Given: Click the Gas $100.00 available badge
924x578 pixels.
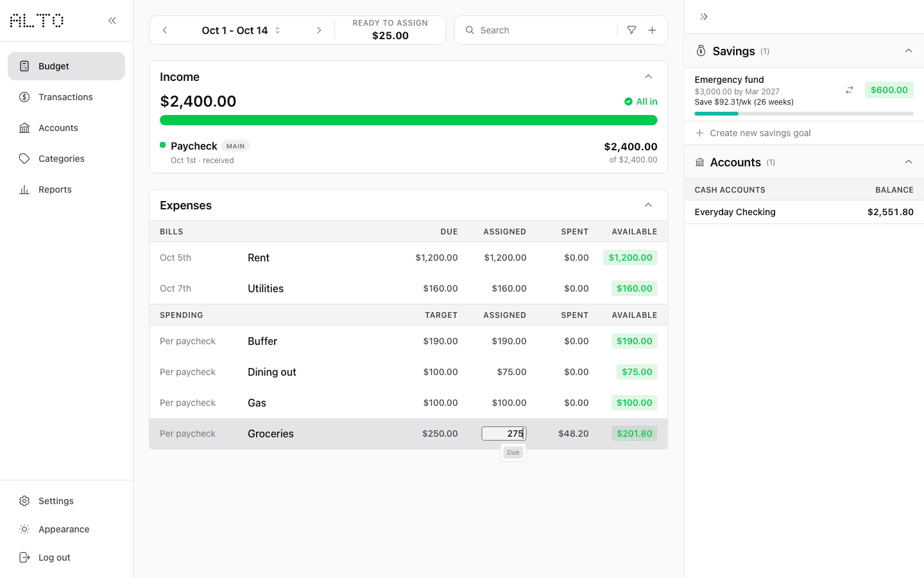Looking at the screenshot, I should (x=634, y=403).
